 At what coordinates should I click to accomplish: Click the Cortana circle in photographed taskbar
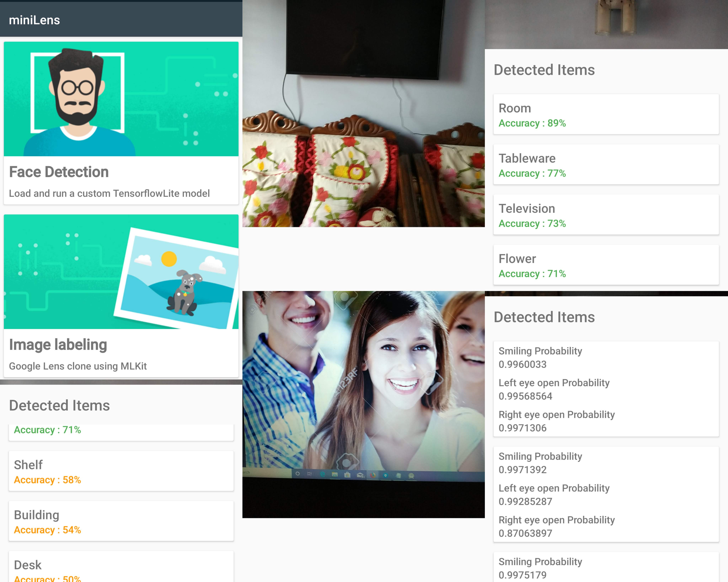click(298, 474)
